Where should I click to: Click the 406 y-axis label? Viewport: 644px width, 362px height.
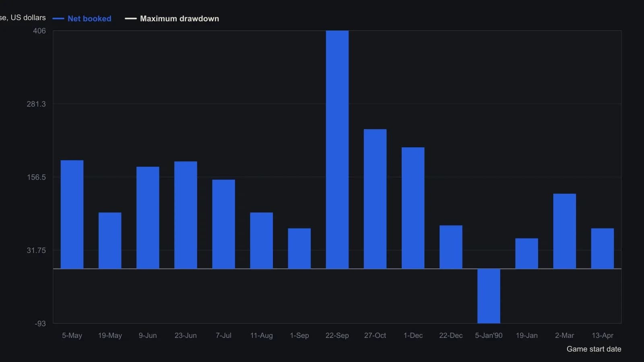(x=39, y=31)
